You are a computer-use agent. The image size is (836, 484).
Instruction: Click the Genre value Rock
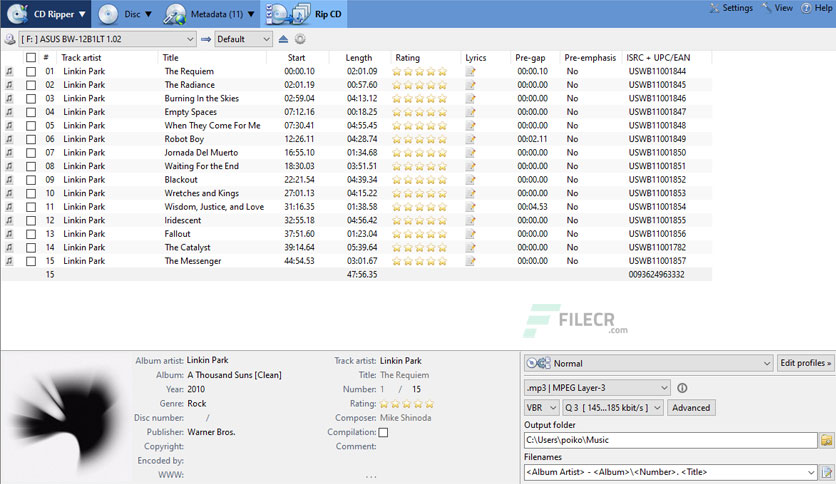197,404
